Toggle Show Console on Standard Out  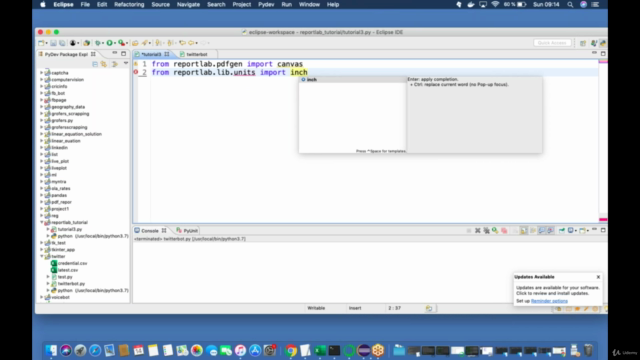pyautogui.click(x=542, y=231)
